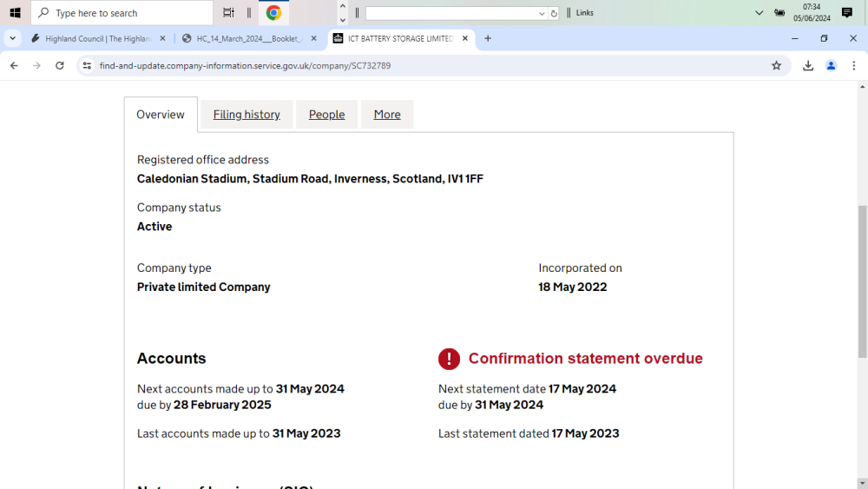Click the company status Active text
The height and width of the screenshot is (489, 868).
click(x=155, y=227)
